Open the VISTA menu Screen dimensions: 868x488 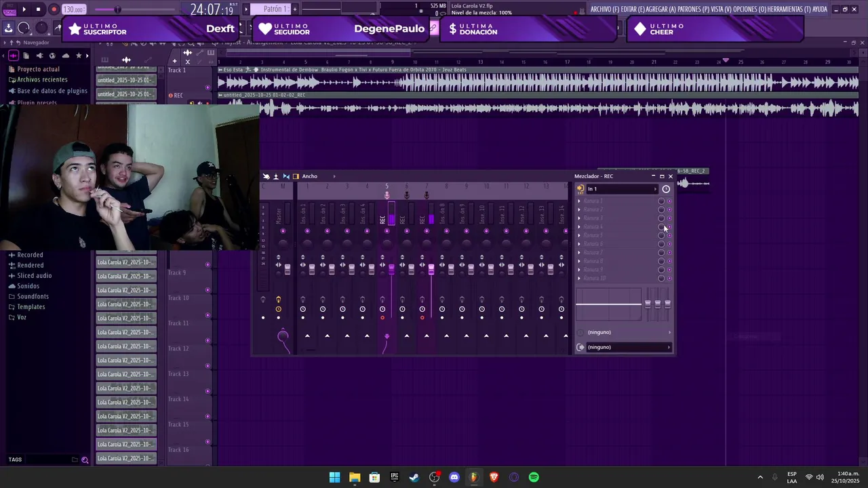click(721, 9)
